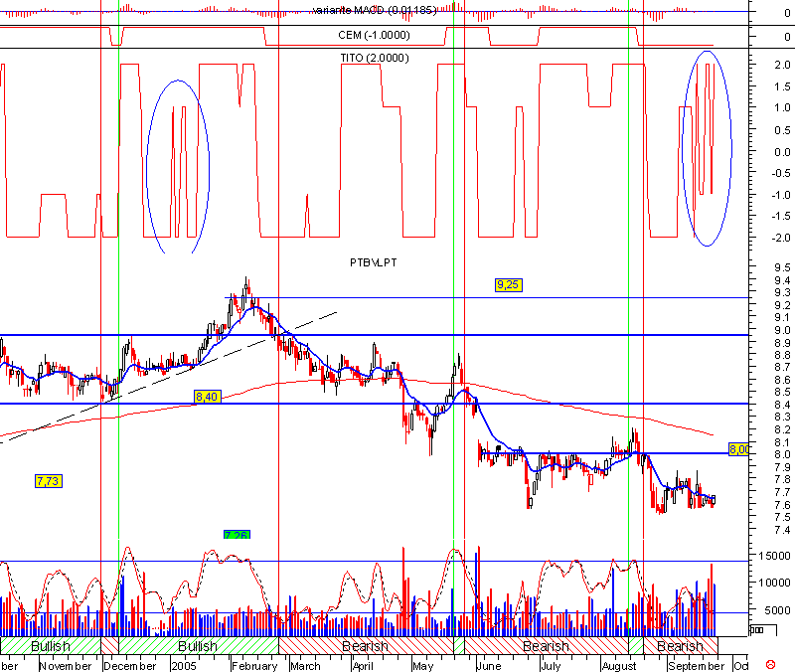Select the Bearish band above April
Viewport: 795px width, 672px height.
(x=366, y=646)
